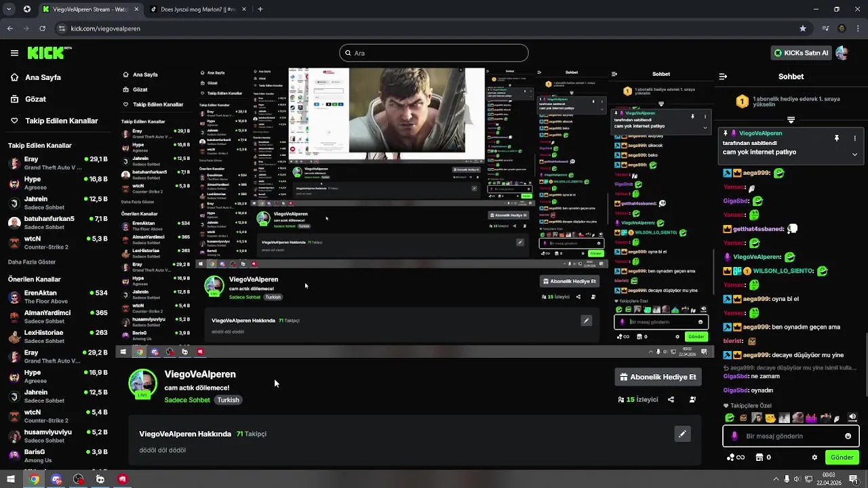
Task: Open the recommended channel AlmanYardimci
Action: [58, 317]
